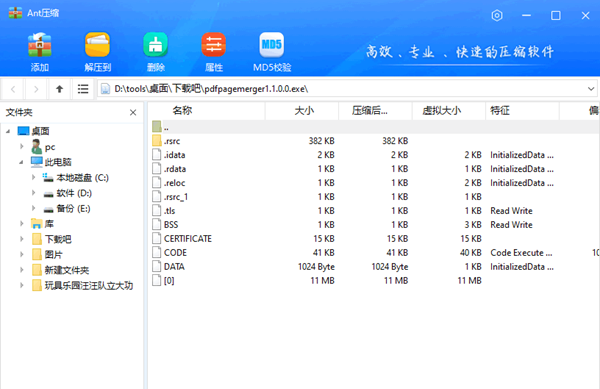
Task: Expand the pc tree node
Action: click(x=22, y=146)
